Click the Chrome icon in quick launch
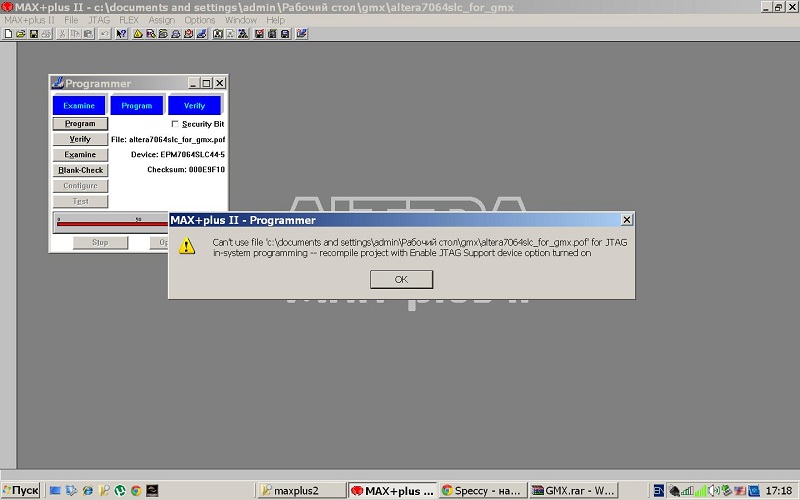This screenshot has height=500, width=800. point(136,491)
